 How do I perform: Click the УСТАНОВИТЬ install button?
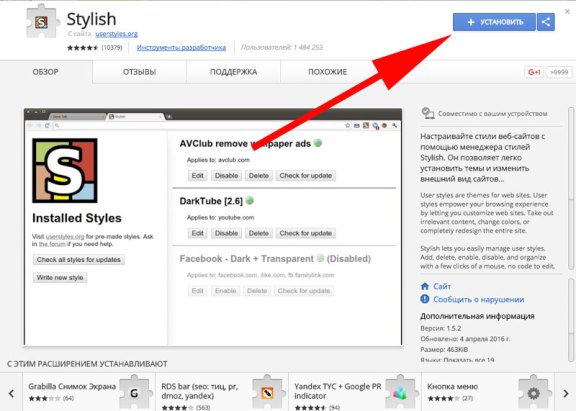[x=494, y=22]
